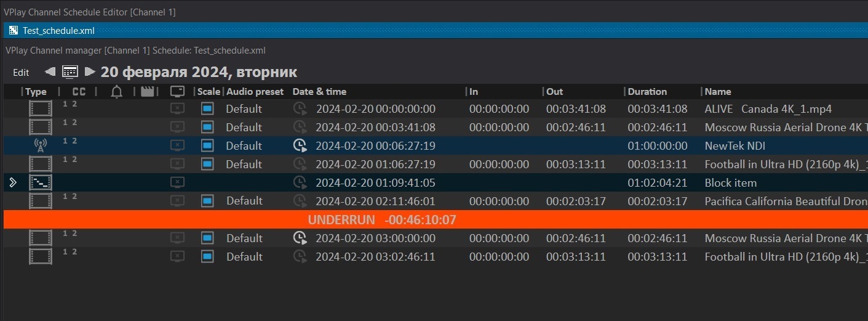Click timed-start clock icon on 00:00:00:00 row
This screenshot has width=868, height=321.
(300, 109)
